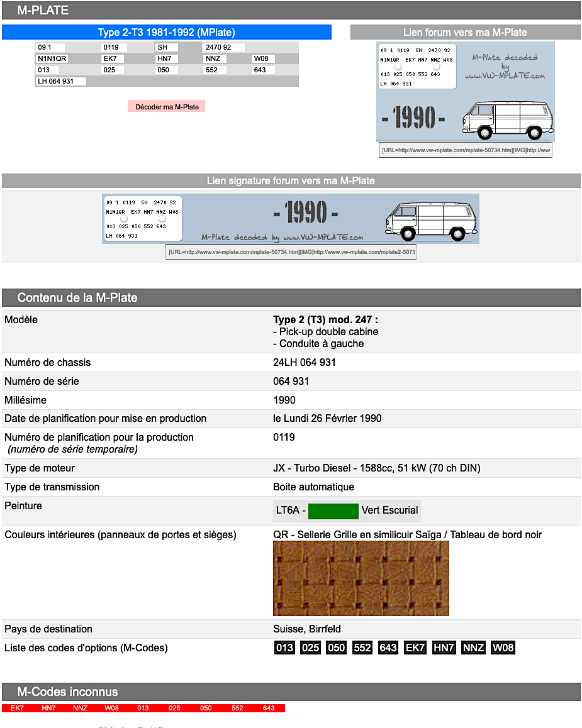582x728 pixels.
Task: Open the Saïga leatherette interior texture image
Action: (x=361, y=578)
